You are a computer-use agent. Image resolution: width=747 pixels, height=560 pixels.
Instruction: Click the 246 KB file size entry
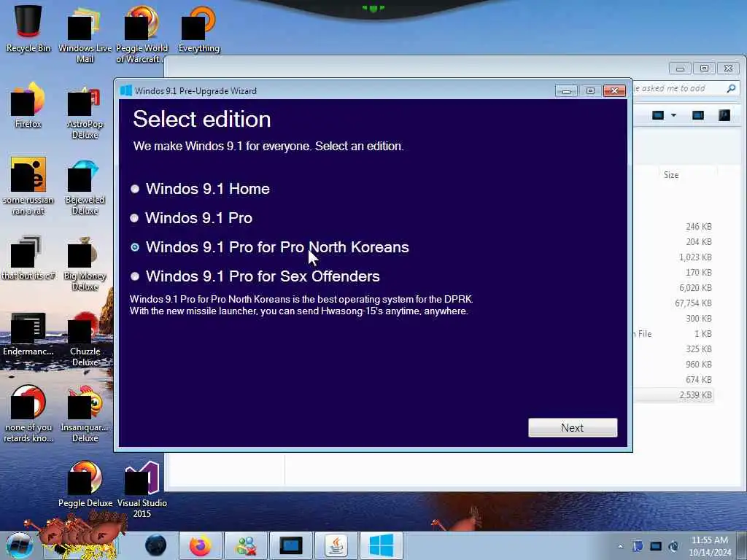coord(698,227)
